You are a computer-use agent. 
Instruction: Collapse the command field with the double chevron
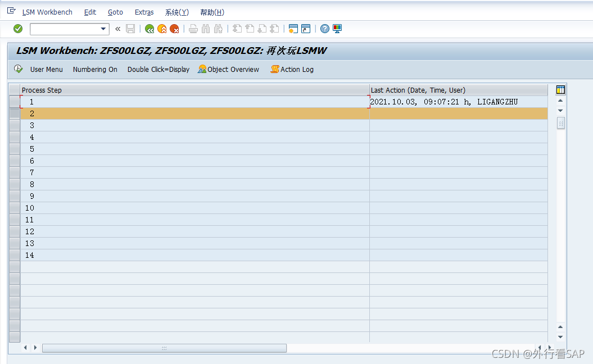tap(117, 29)
